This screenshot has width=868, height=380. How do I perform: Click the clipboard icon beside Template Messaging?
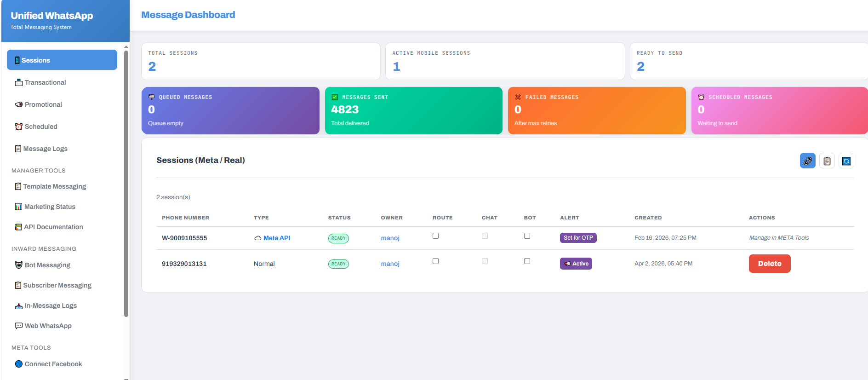[18, 186]
